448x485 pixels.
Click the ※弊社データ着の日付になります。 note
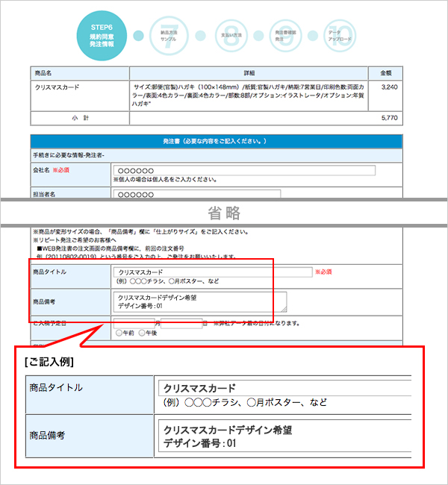[256, 324]
